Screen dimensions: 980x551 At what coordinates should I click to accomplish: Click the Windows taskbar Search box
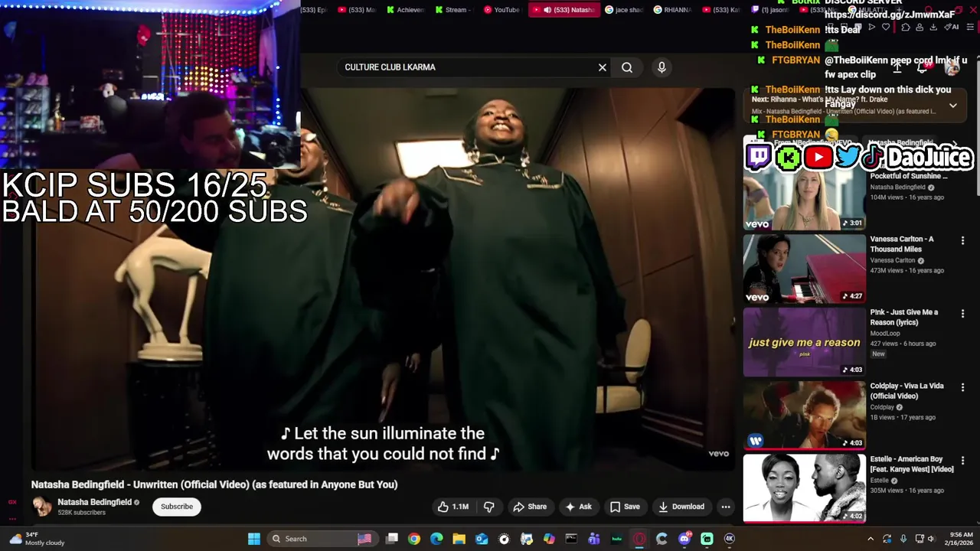tap(322, 539)
